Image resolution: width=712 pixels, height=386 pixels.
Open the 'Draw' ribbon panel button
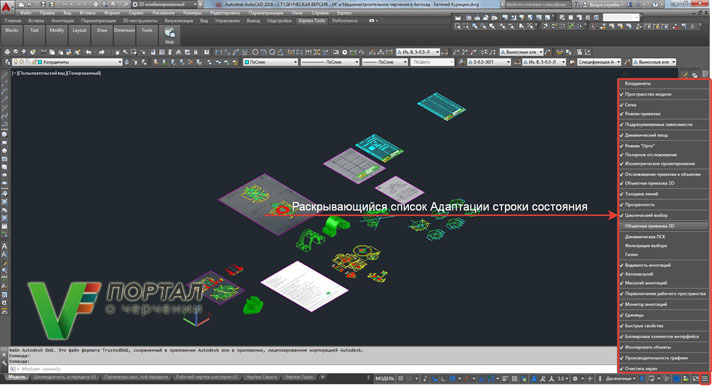tap(102, 35)
